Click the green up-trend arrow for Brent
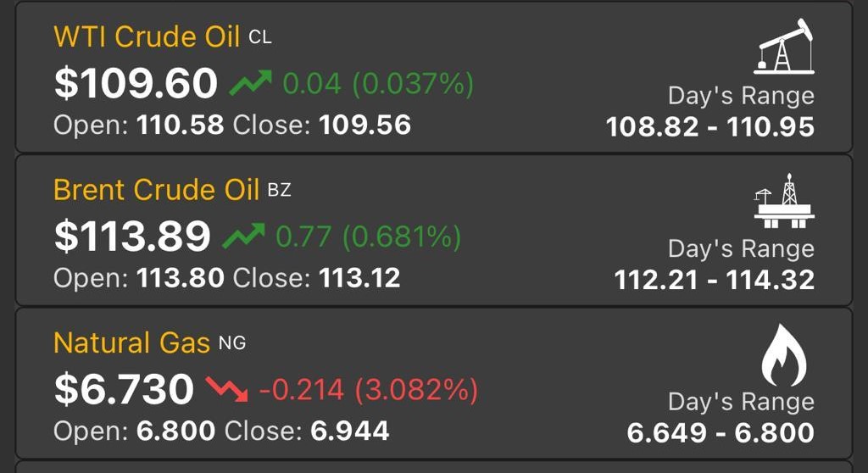868x473 pixels. pos(243,236)
